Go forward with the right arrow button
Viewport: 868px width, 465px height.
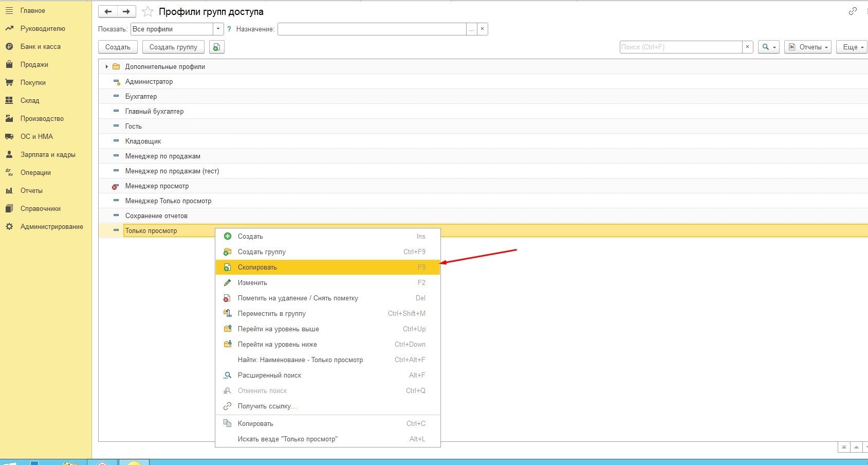(126, 11)
